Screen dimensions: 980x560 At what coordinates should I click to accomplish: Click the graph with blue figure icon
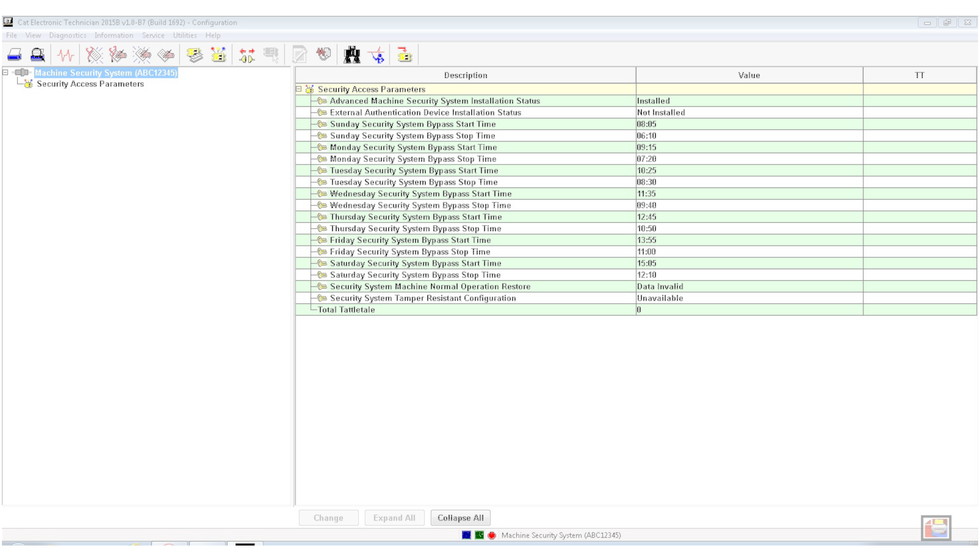coord(377,55)
